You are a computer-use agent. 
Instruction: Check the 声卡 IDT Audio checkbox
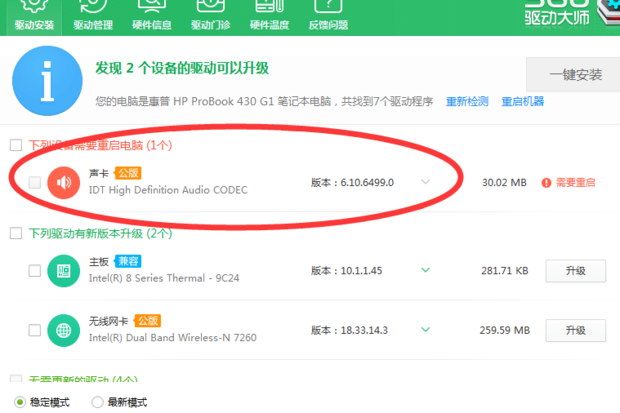coord(35,182)
